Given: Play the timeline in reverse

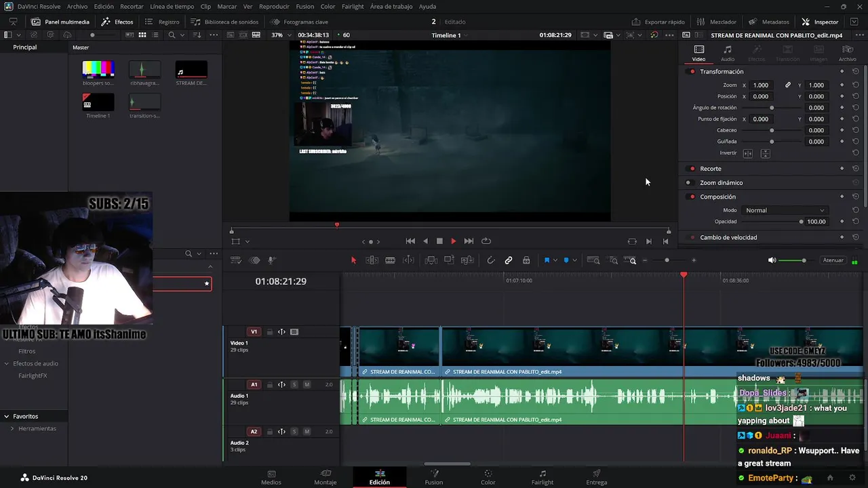Looking at the screenshot, I should click(x=425, y=241).
